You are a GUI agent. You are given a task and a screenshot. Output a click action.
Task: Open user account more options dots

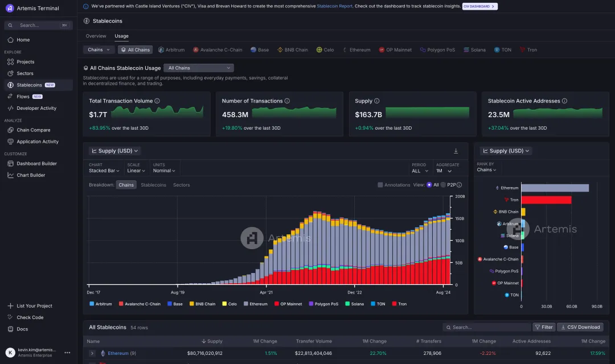click(x=67, y=353)
